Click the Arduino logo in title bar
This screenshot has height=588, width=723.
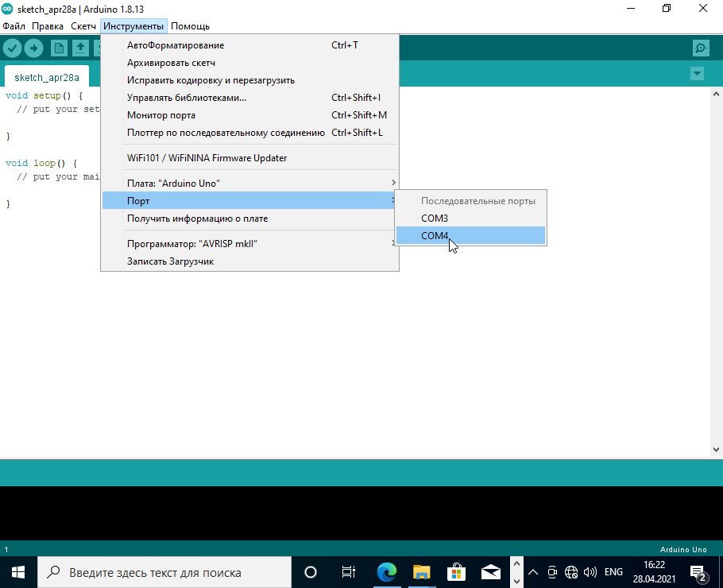coord(7,9)
